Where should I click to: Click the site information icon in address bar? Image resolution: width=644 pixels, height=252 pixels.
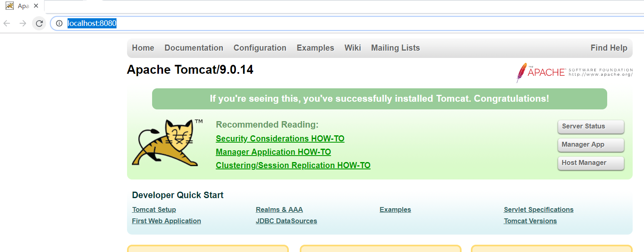[59, 23]
